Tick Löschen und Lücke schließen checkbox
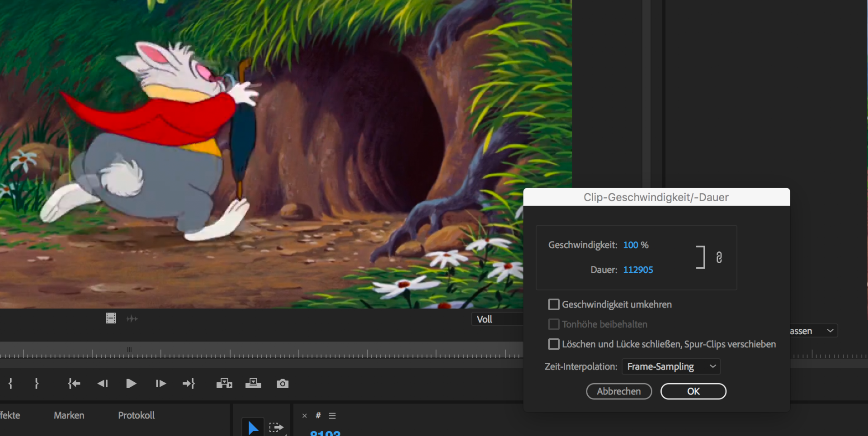The image size is (868, 436). point(554,344)
